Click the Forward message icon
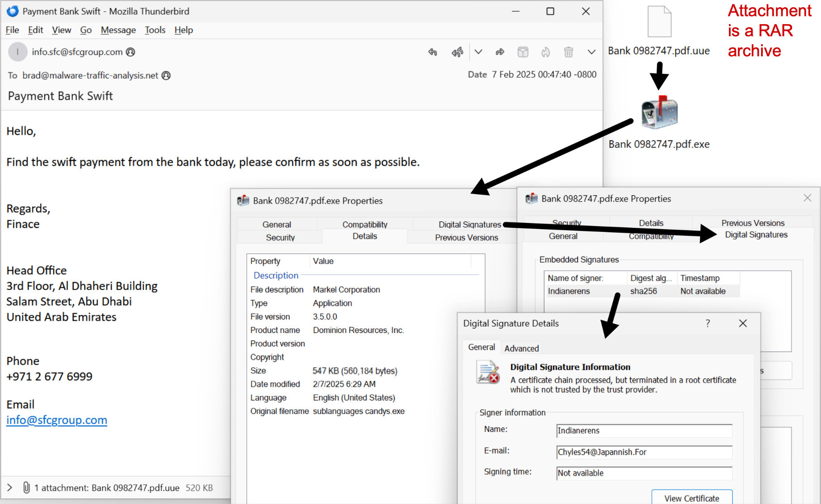 click(500, 52)
